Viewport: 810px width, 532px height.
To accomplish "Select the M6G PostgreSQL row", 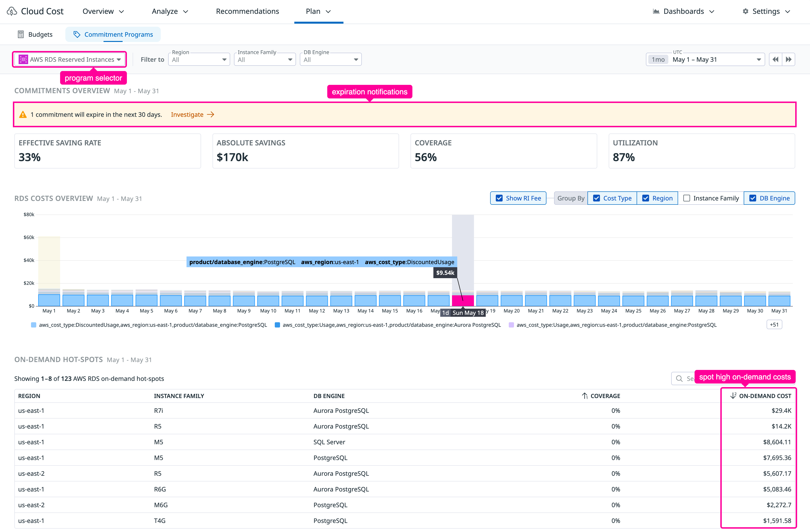I will [405, 505].
